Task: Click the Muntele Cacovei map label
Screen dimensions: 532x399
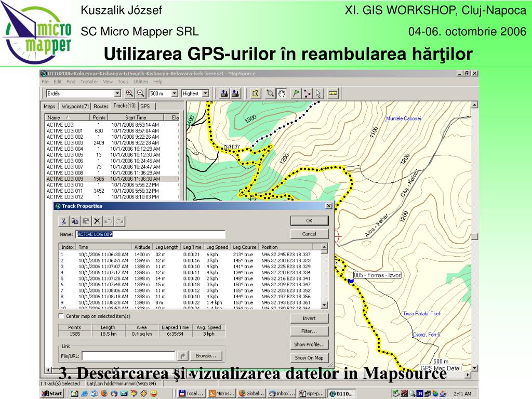Action: (x=403, y=118)
